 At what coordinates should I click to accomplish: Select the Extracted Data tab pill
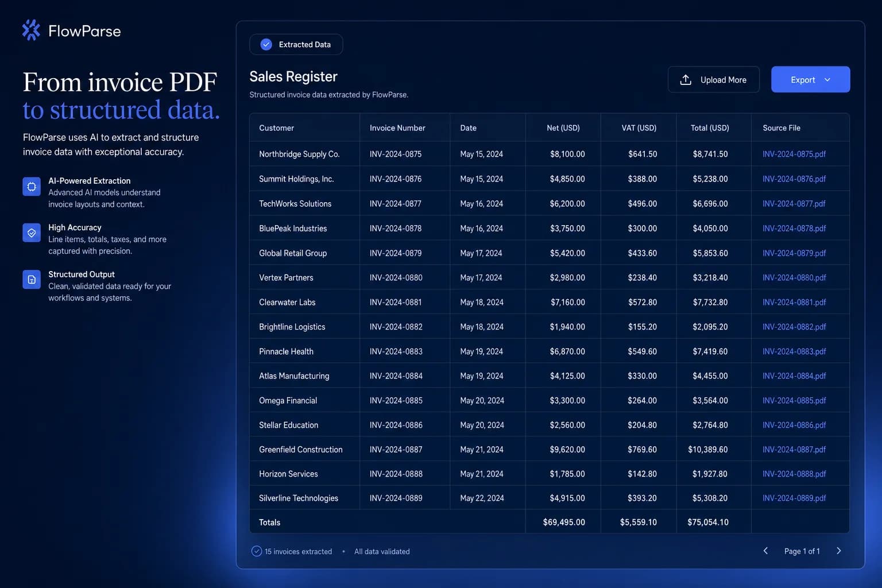click(296, 44)
